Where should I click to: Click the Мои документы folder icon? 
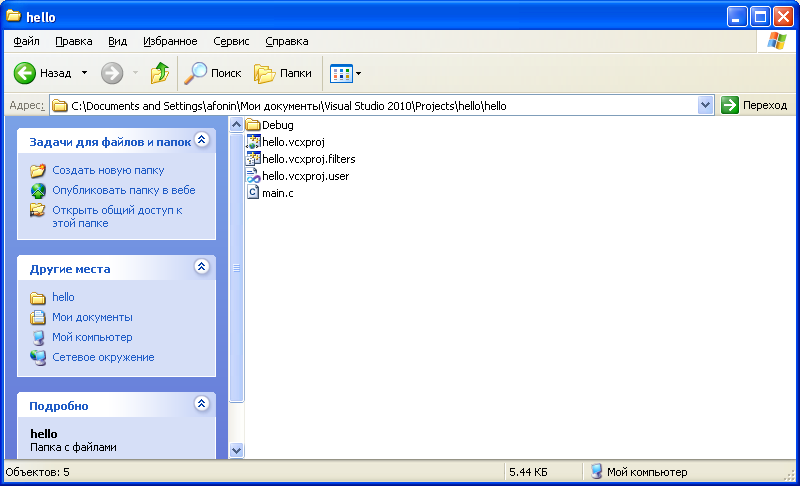[x=38, y=317]
